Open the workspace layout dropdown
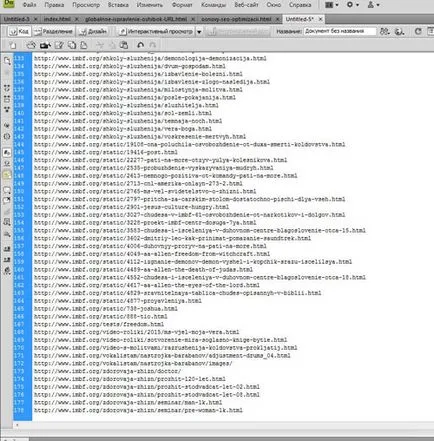This screenshot has width=434, height=441. point(332,5)
